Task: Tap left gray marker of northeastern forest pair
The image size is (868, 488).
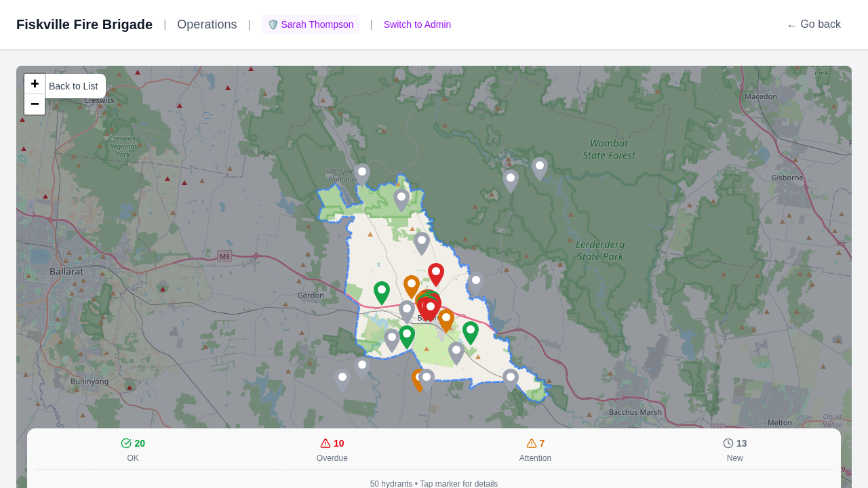Action: 511,181
